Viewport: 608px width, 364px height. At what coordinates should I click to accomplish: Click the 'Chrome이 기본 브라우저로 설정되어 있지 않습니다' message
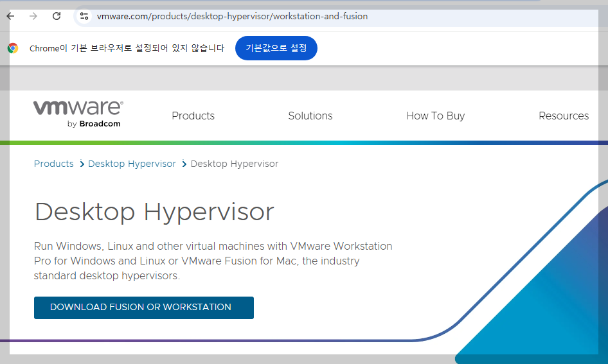tap(127, 48)
